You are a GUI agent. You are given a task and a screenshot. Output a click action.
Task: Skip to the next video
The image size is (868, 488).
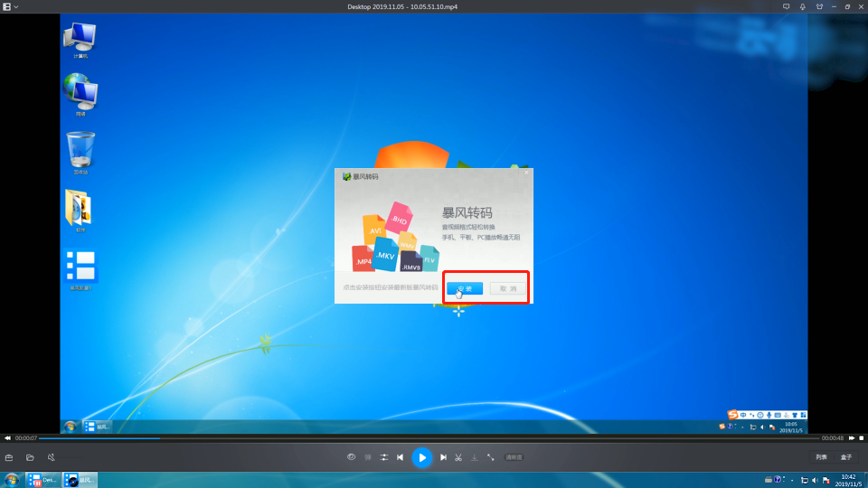tap(443, 457)
